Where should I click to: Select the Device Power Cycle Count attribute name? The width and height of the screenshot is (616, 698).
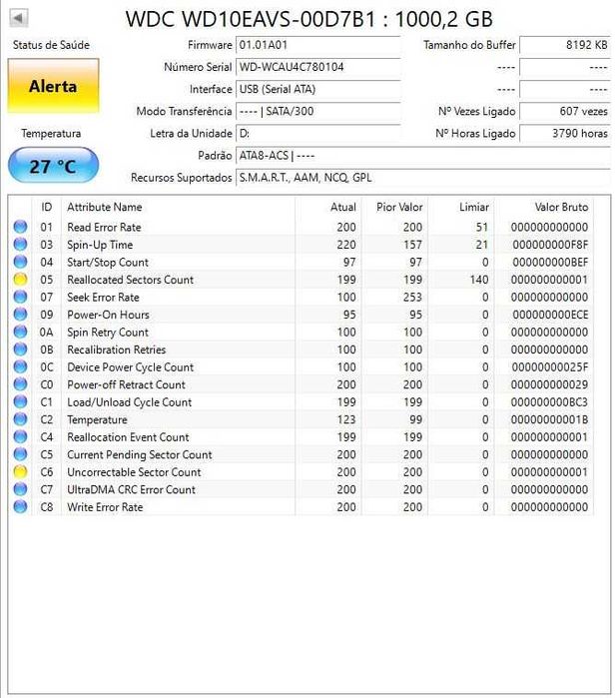point(131,367)
